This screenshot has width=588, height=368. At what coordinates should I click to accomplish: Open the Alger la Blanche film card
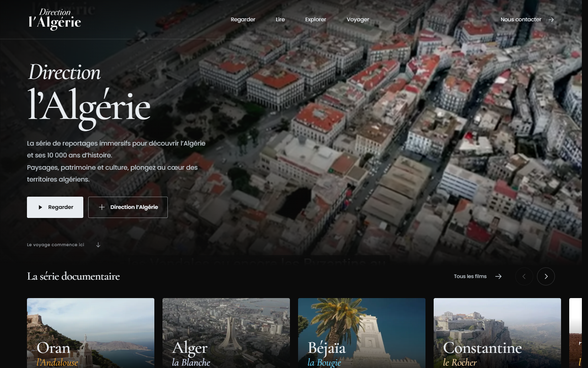tap(226, 333)
